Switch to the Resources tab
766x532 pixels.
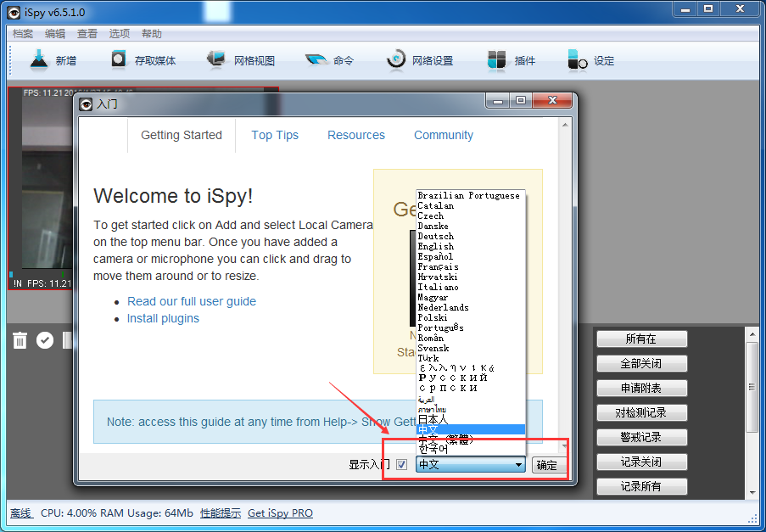tap(356, 135)
